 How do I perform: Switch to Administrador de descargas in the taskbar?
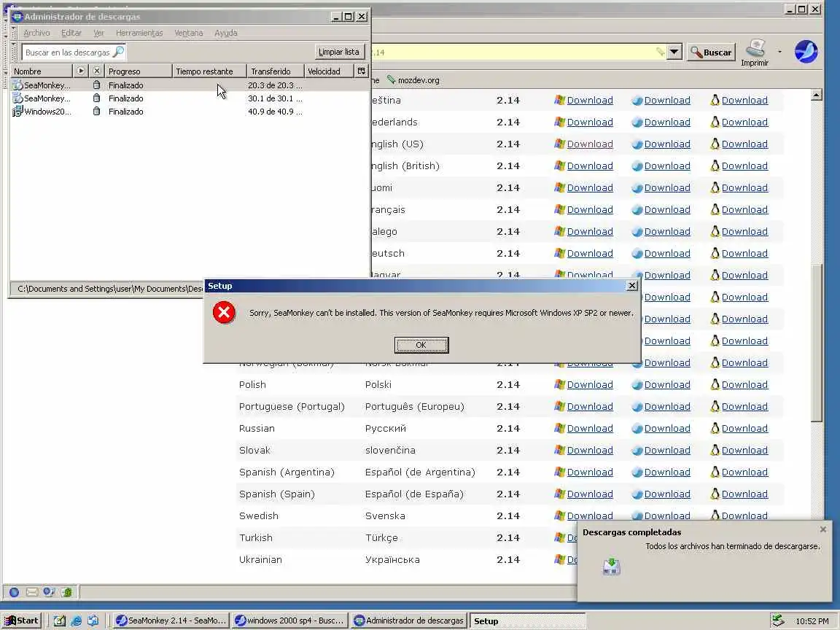tap(409, 621)
